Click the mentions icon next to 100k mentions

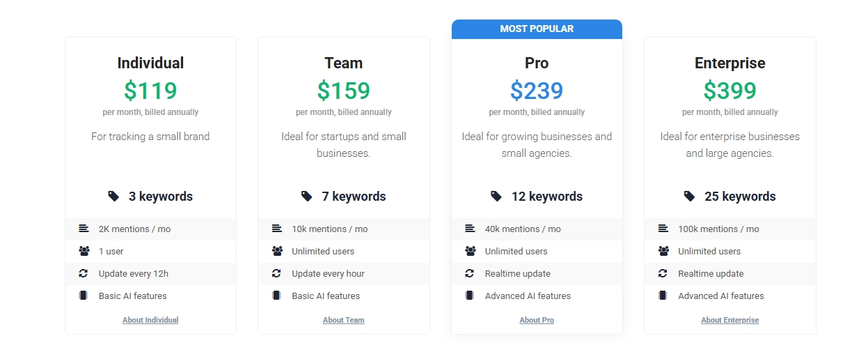(663, 229)
